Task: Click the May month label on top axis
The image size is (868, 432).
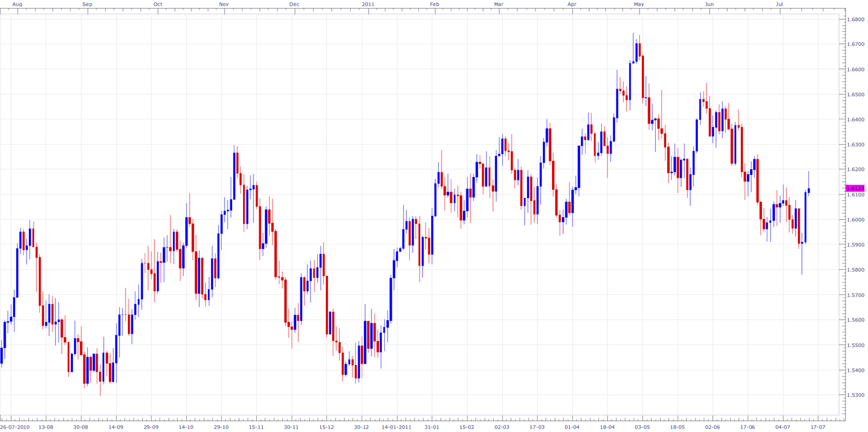Action: pyautogui.click(x=639, y=4)
